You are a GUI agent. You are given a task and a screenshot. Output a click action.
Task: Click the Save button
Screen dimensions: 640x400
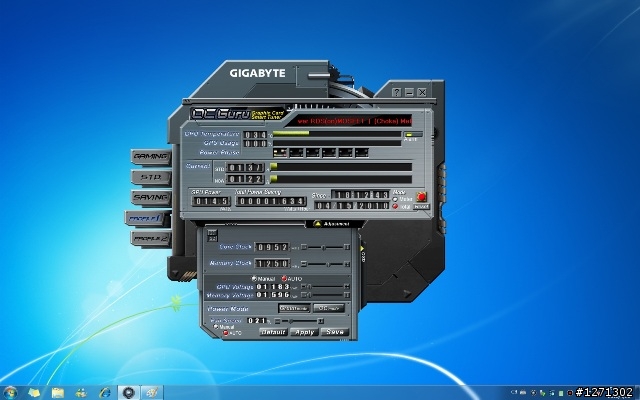pyautogui.click(x=335, y=332)
